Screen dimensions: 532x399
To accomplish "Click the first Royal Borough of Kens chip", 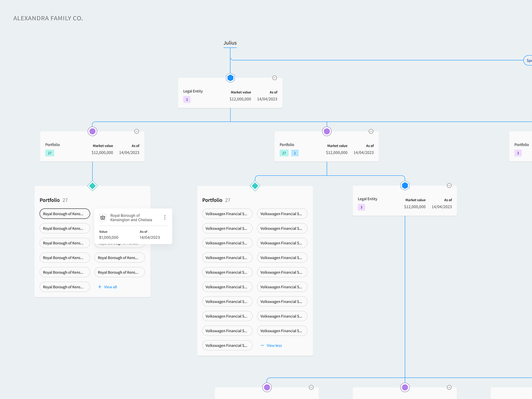I will (64, 214).
